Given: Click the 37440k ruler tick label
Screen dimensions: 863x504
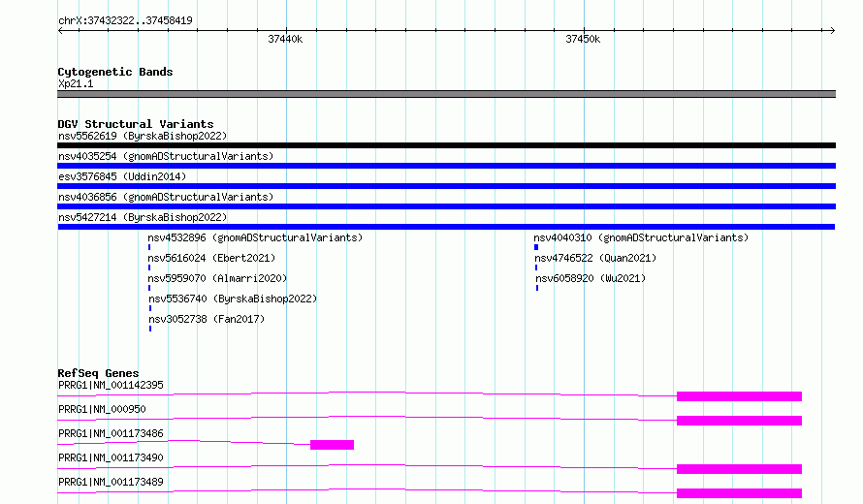Looking at the screenshot, I should coord(285,39).
